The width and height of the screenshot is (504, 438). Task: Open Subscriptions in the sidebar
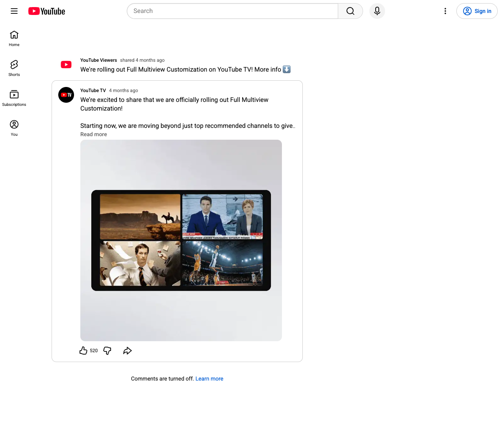[14, 98]
